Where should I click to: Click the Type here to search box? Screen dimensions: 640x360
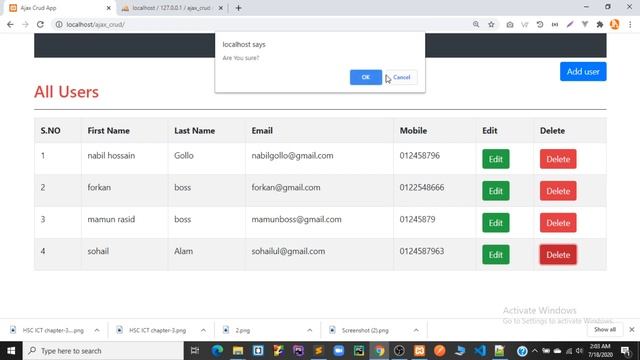tap(103, 351)
